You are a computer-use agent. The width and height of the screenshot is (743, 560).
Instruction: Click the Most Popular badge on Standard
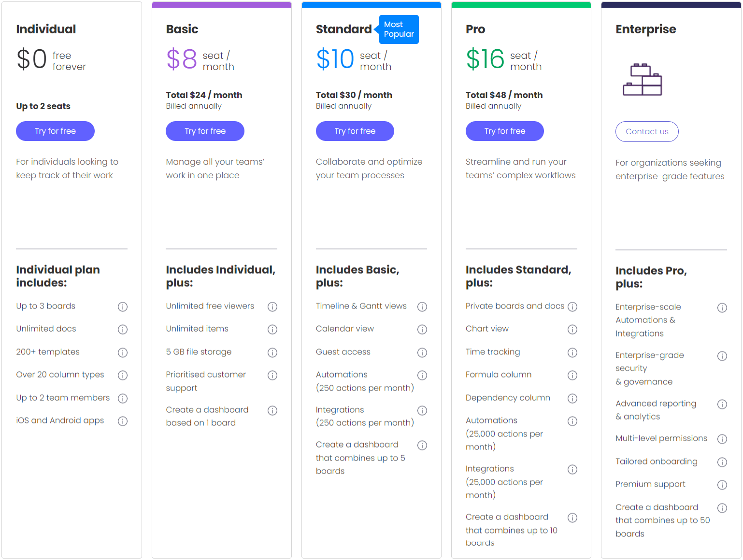pos(399,29)
